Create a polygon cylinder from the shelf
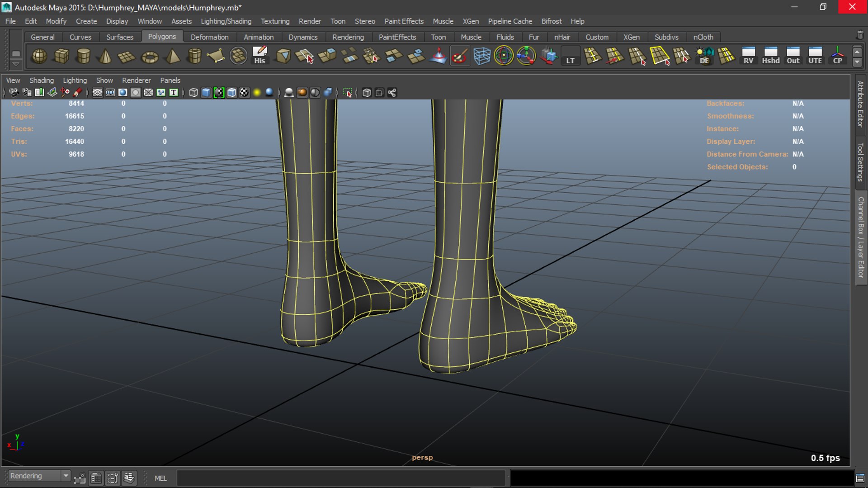This screenshot has width=868, height=488. click(83, 56)
